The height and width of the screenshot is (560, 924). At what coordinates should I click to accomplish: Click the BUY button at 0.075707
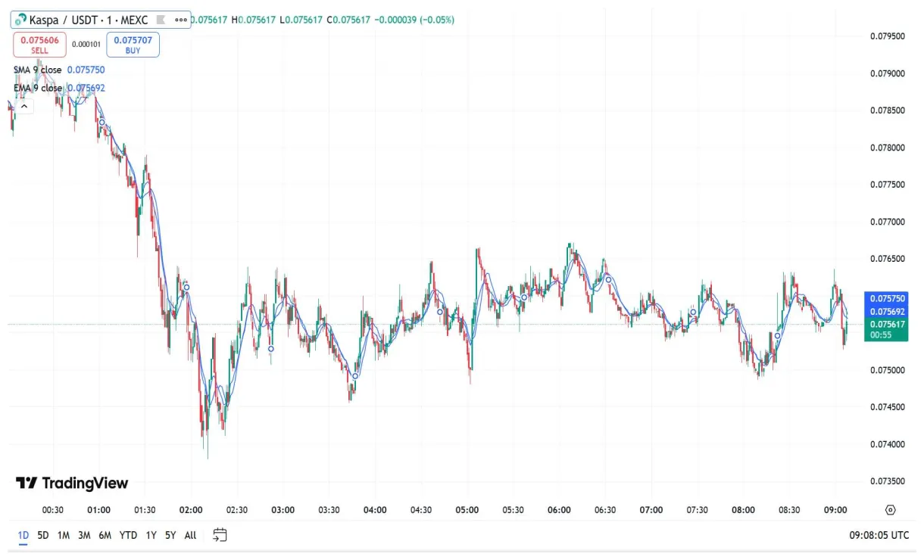(x=133, y=45)
